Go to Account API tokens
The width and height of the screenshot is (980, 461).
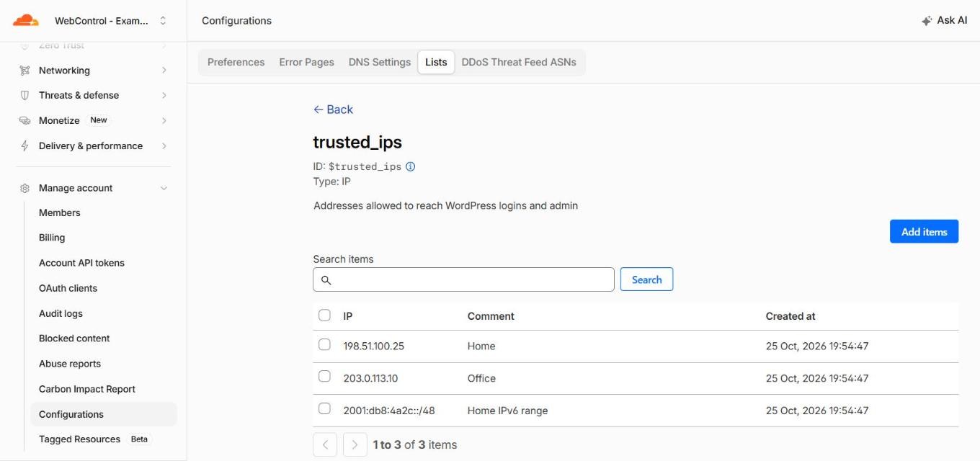click(81, 263)
